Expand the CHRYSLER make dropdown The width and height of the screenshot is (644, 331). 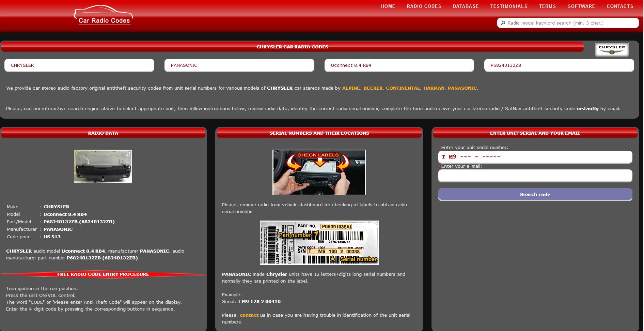tap(79, 65)
